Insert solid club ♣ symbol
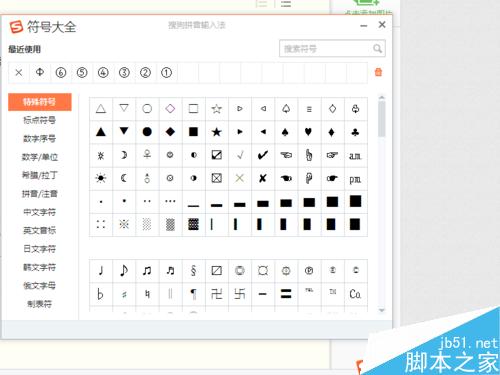 [355, 132]
